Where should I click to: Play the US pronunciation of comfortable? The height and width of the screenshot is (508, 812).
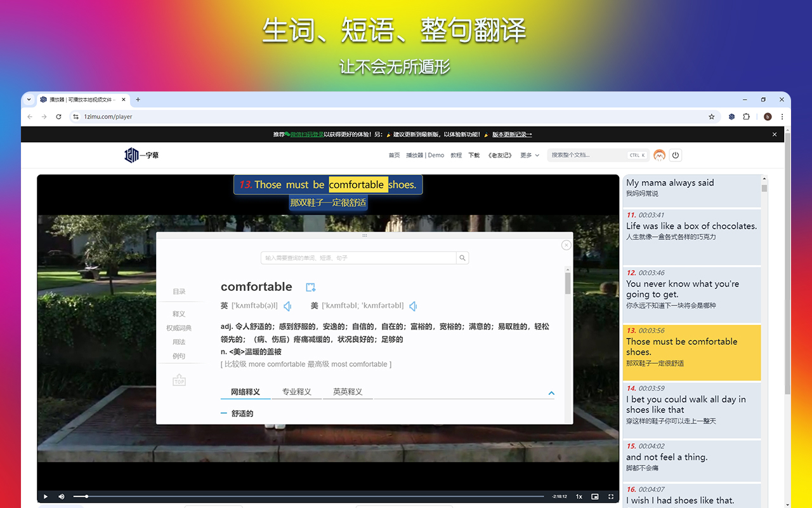(412, 305)
